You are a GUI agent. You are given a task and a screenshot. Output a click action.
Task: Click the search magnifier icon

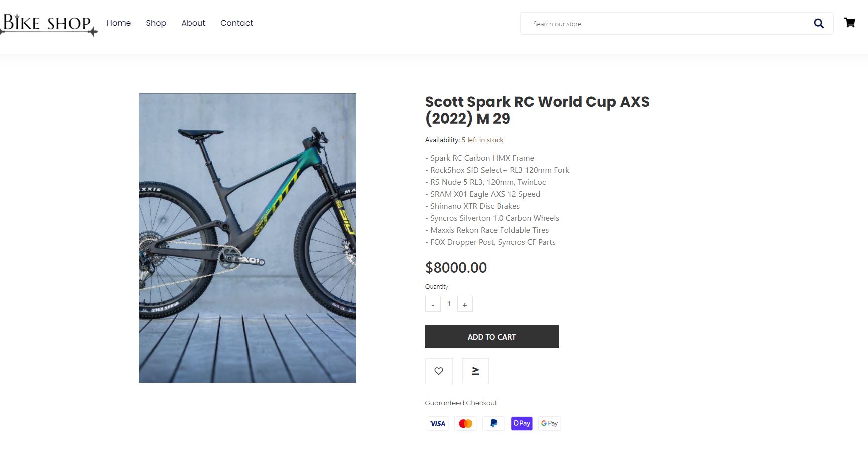click(x=818, y=23)
